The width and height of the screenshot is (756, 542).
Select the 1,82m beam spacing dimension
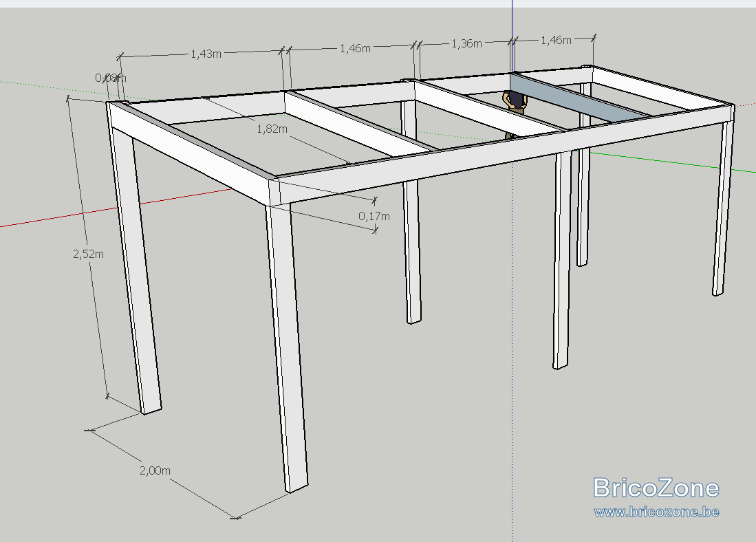coord(272,129)
